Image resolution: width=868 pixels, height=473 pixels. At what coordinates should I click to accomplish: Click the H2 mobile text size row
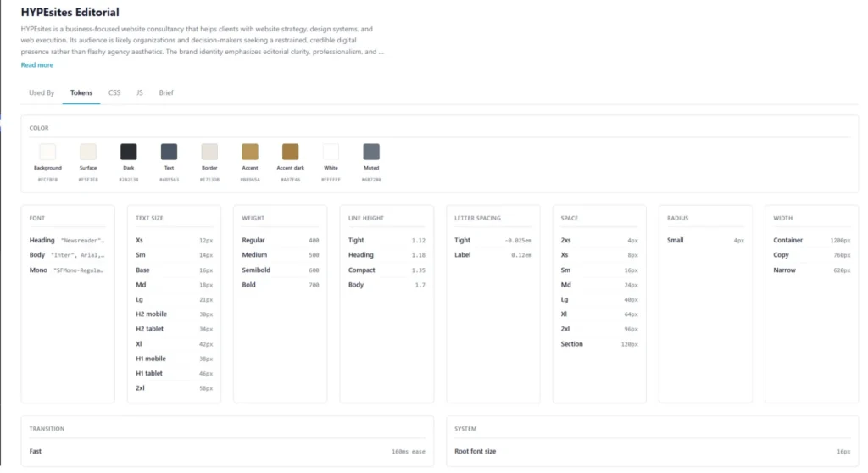174,314
